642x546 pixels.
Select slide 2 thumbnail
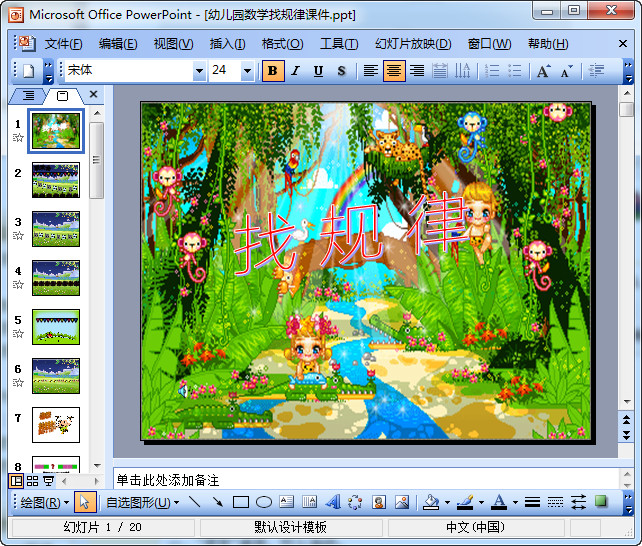(x=56, y=180)
